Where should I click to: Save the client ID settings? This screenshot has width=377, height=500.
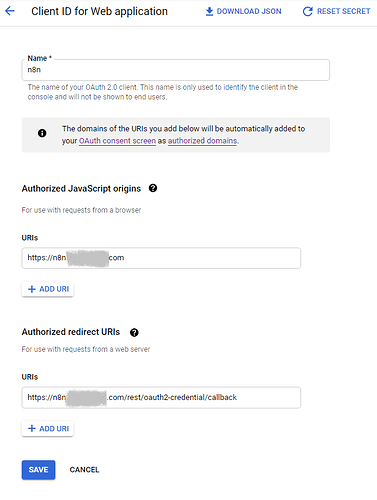(x=39, y=470)
